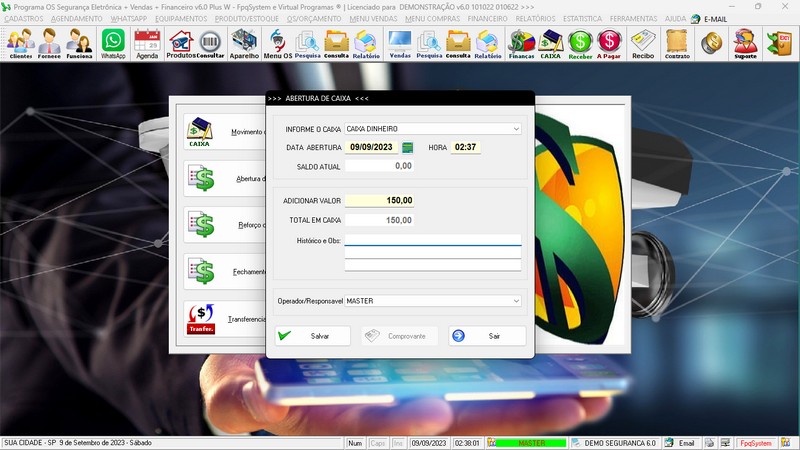Click the red A Pagar icon
The image size is (800, 450).
609,44
